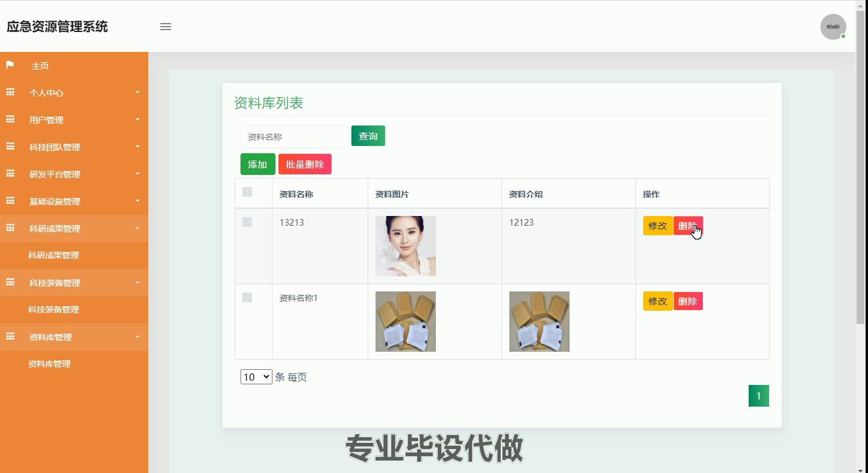Open the 资料图片 thumbnail in row 资料名称1
This screenshot has width=868, height=473.
(x=406, y=322)
